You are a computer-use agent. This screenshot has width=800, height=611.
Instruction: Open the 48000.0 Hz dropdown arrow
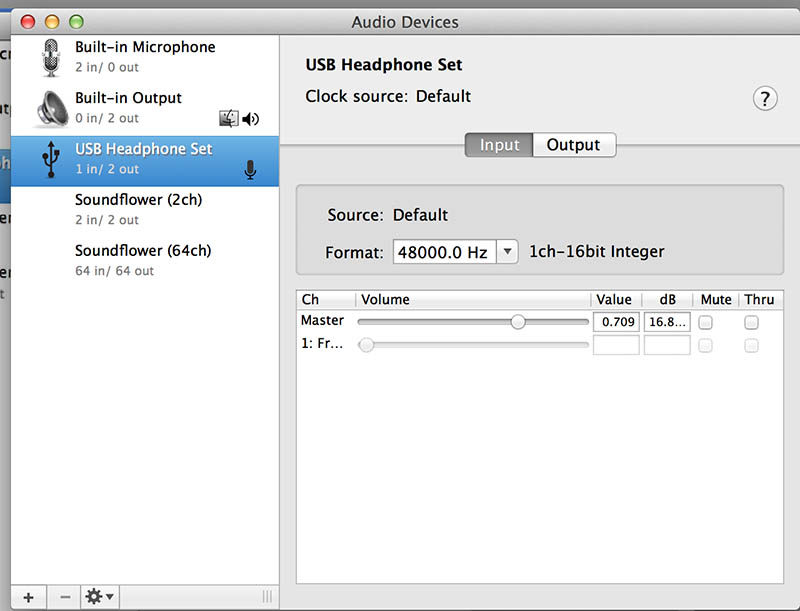(x=506, y=251)
